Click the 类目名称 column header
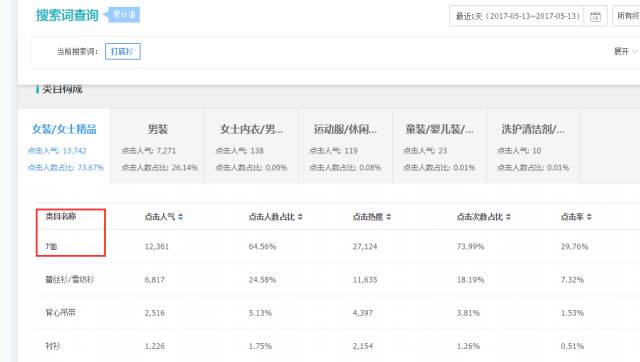This screenshot has height=362, width=640. [x=61, y=216]
